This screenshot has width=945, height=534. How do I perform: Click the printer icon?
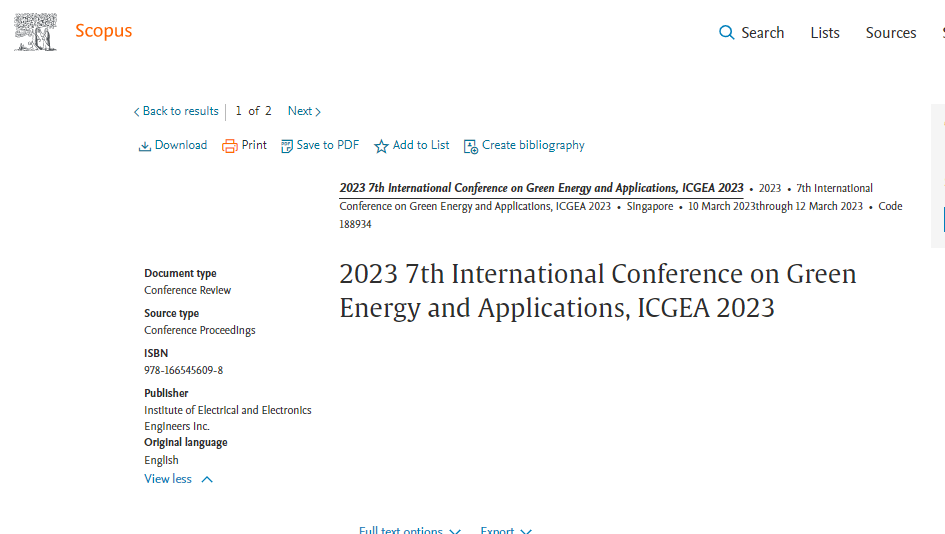(230, 146)
